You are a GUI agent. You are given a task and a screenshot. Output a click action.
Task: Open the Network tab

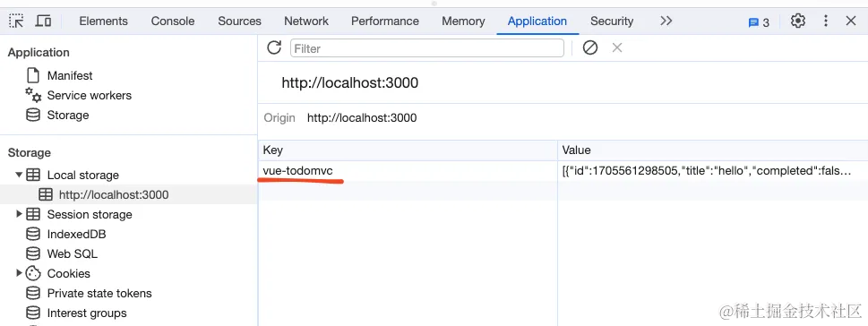tap(306, 21)
